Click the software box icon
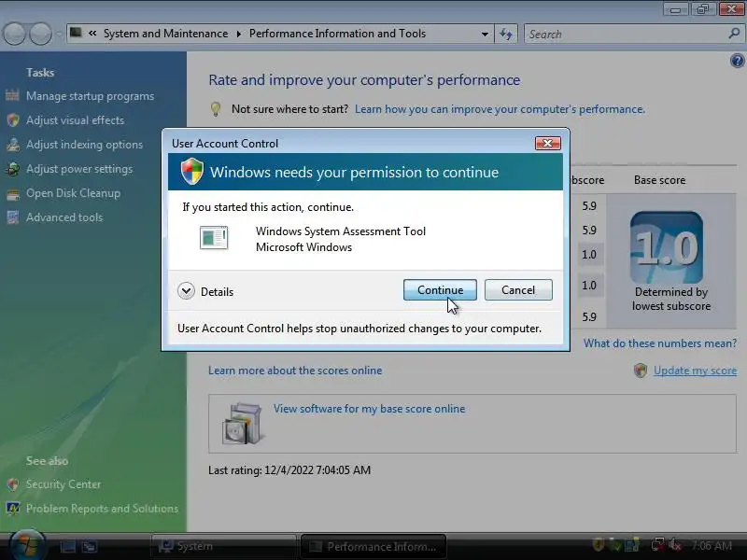 pyautogui.click(x=242, y=424)
